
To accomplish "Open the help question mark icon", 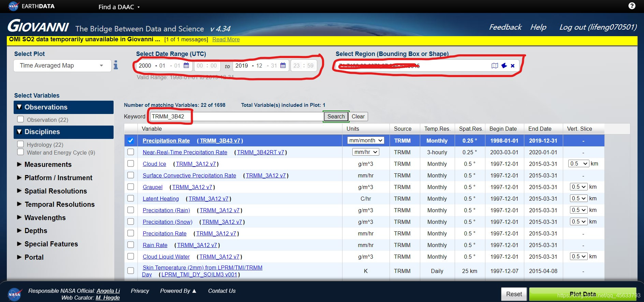I will point(632,6).
